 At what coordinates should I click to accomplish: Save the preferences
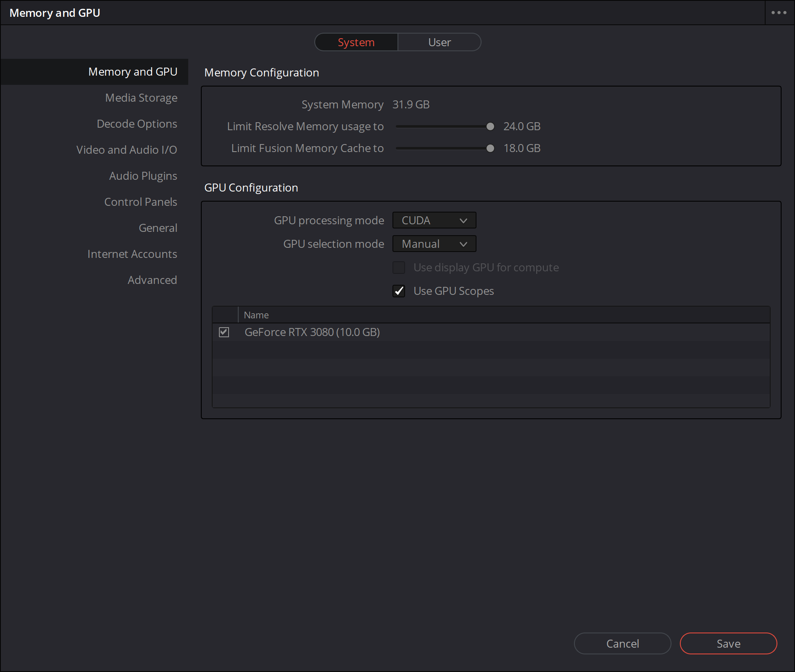(728, 643)
